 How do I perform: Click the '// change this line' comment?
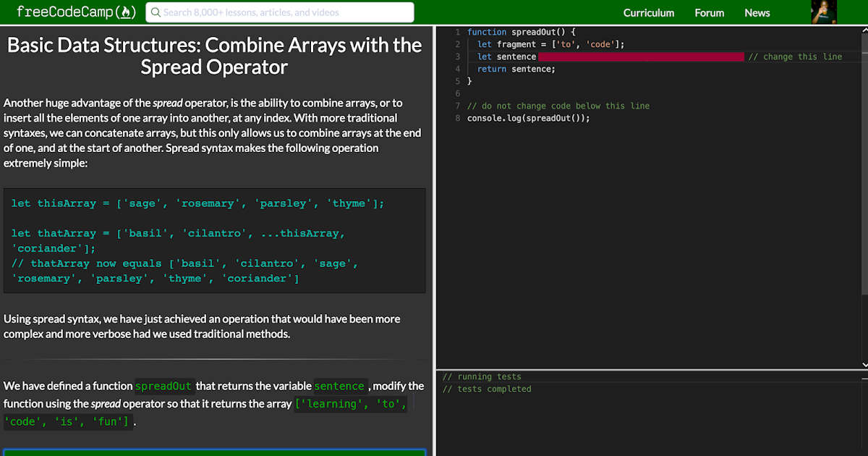tap(795, 56)
